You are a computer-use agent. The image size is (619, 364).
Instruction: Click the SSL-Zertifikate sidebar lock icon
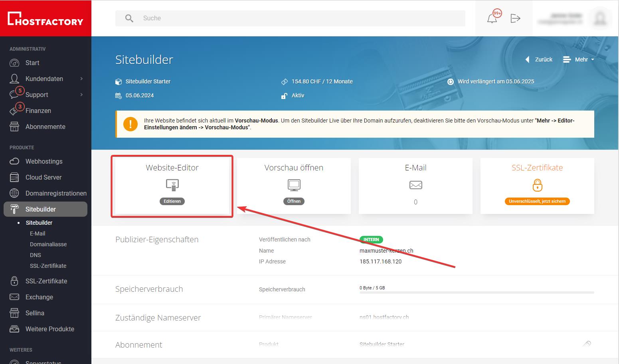(14, 281)
